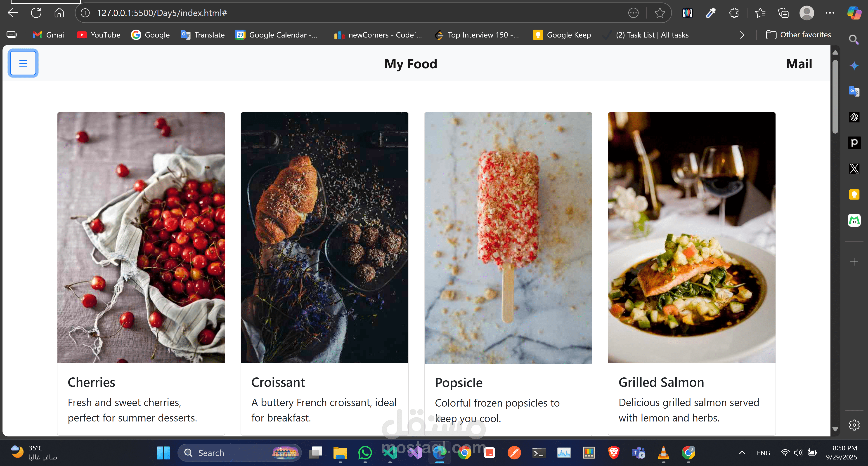
Task: Click the Grilled Salmon card image
Action: (x=691, y=237)
